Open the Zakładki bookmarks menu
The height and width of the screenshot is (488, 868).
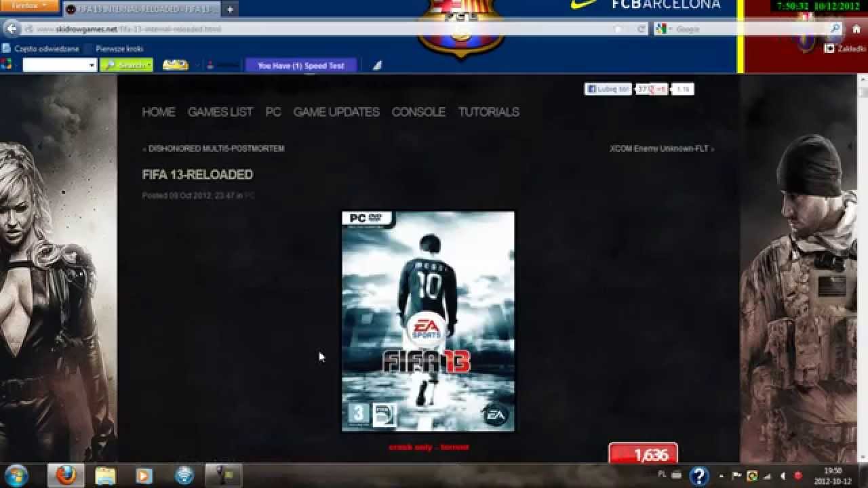pyautogui.click(x=845, y=49)
